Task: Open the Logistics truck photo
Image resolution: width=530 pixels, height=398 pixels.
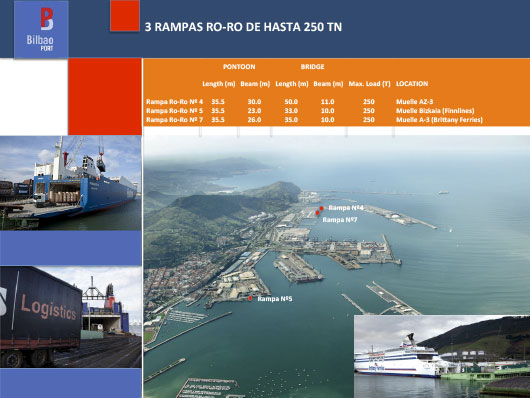Action: pyautogui.click(x=71, y=317)
